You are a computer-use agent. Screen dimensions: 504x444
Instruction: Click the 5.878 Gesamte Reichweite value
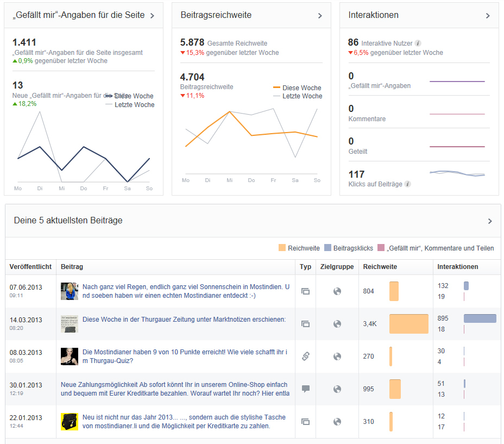coord(192,42)
